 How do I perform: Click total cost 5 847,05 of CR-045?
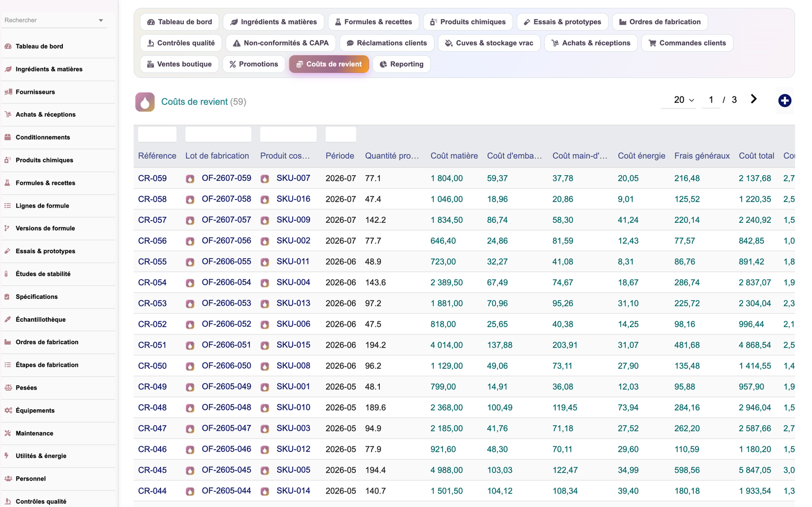755,470
